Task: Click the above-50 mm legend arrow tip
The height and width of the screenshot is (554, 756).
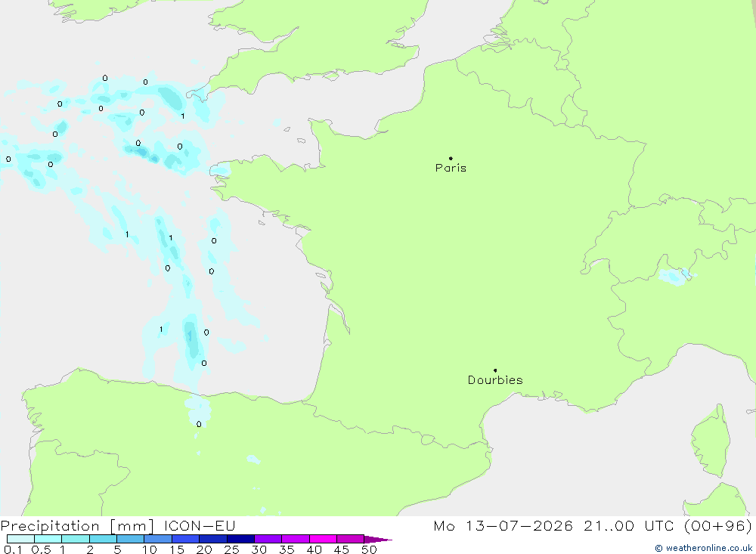Action: click(379, 540)
